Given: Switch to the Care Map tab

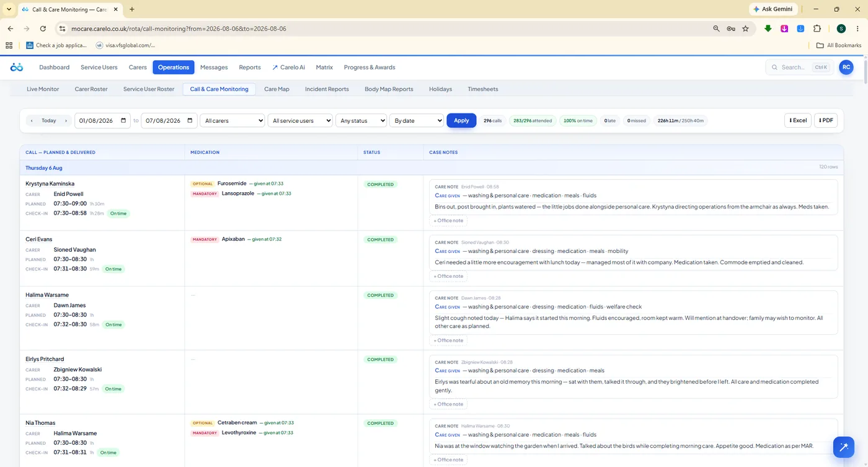Looking at the screenshot, I should 277,89.
